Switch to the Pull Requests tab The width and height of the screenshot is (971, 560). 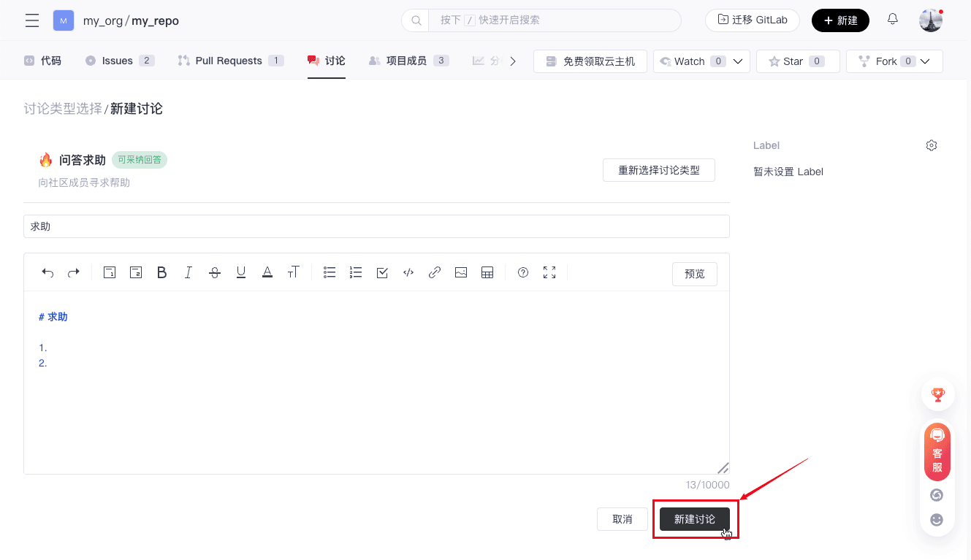click(228, 61)
